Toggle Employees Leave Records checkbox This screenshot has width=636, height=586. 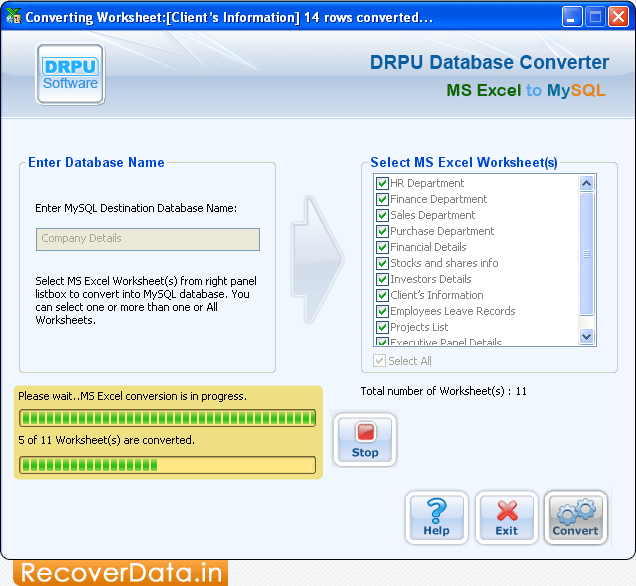coord(382,311)
